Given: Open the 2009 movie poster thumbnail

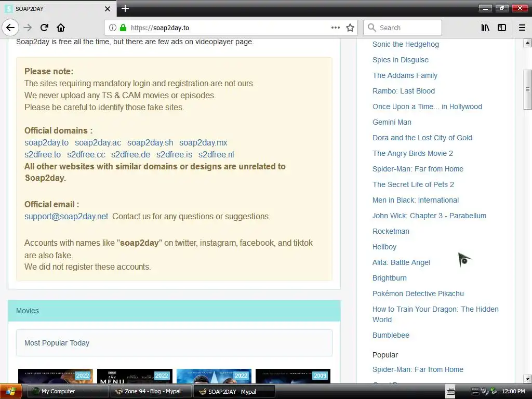Looking at the screenshot, I should pyautogui.click(x=293, y=376).
